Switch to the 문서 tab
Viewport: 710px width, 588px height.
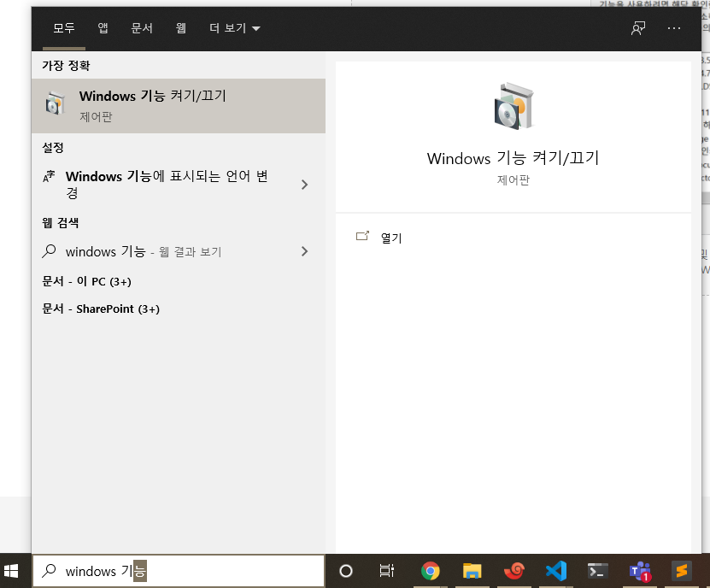142,28
